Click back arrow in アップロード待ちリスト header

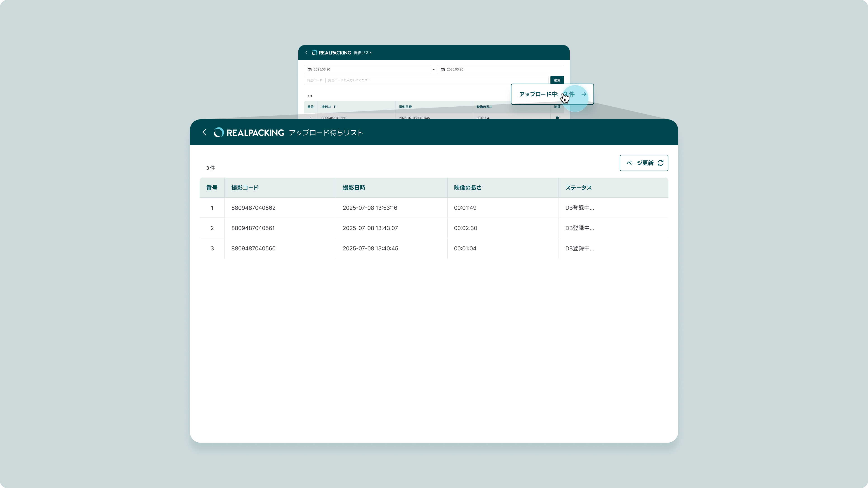pos(204,132)
